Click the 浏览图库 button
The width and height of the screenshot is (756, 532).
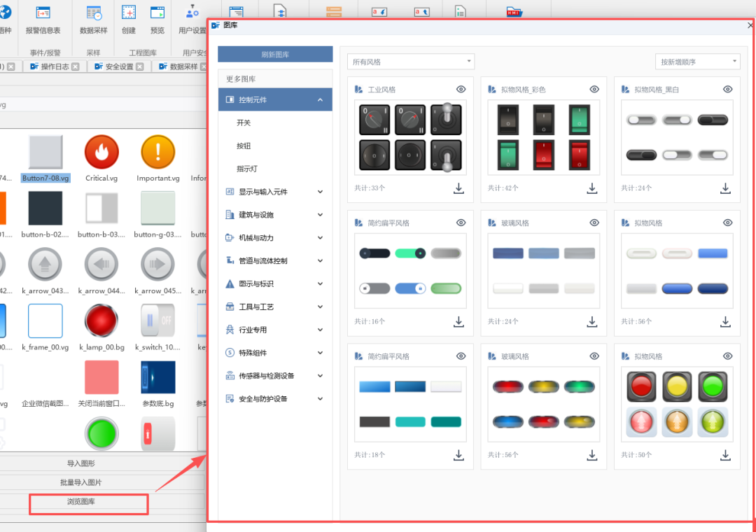88,503
